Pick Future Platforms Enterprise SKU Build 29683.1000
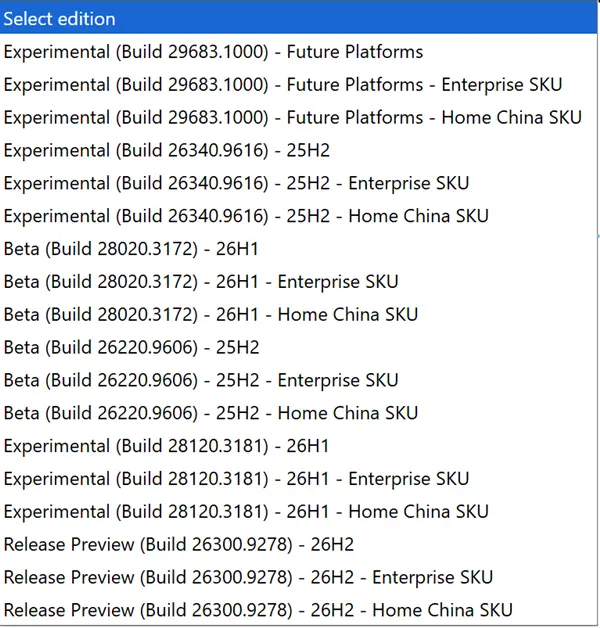Image resolution: width=600 pixels, height=628 pixels. tap(298, 85)
